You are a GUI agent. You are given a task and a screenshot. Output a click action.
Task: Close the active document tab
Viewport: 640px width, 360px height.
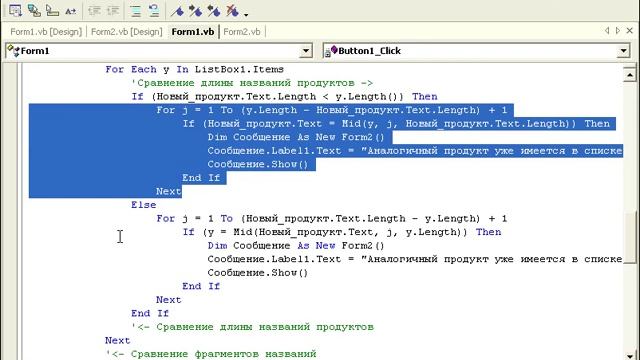pos(630,31)
